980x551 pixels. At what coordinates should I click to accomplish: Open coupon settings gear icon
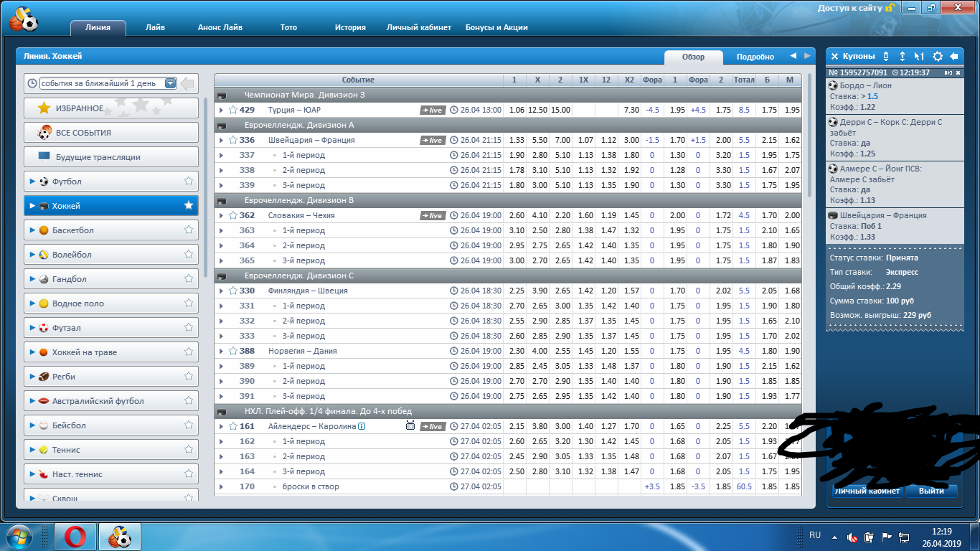[x=937, y=56]
